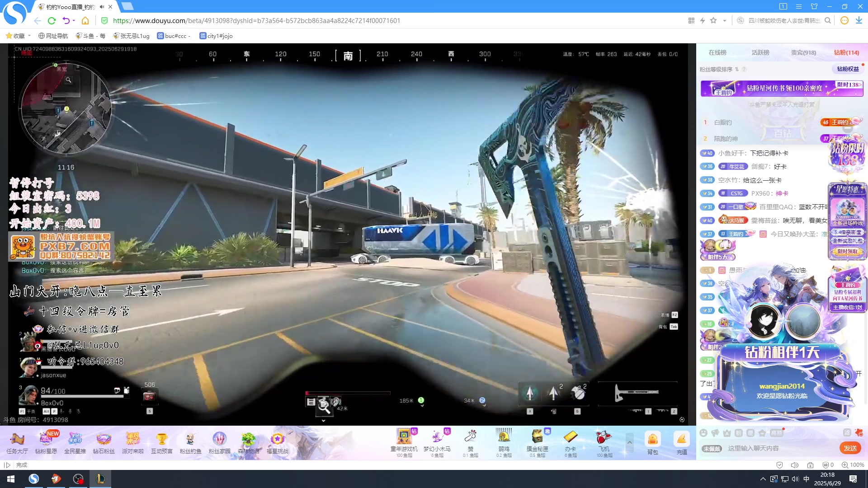
Task: Open the 互动预言 trophy icon
Action: pos(162,442)
